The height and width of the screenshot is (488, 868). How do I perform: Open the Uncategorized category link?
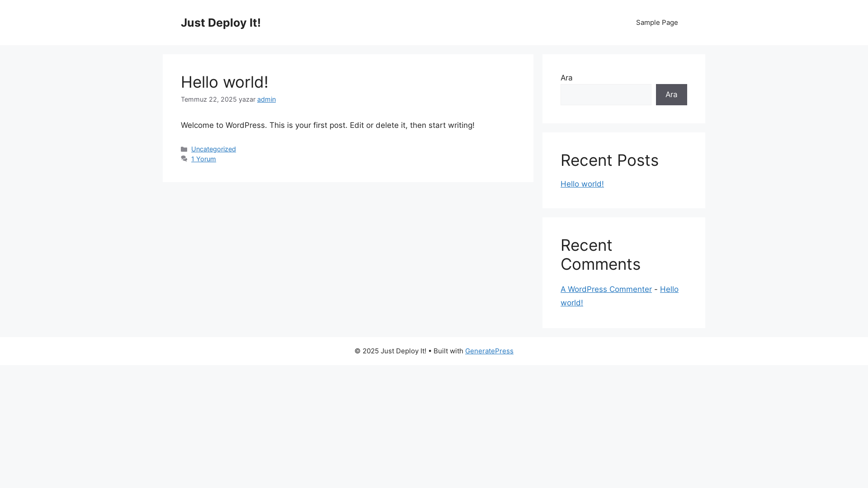(213, 149)
